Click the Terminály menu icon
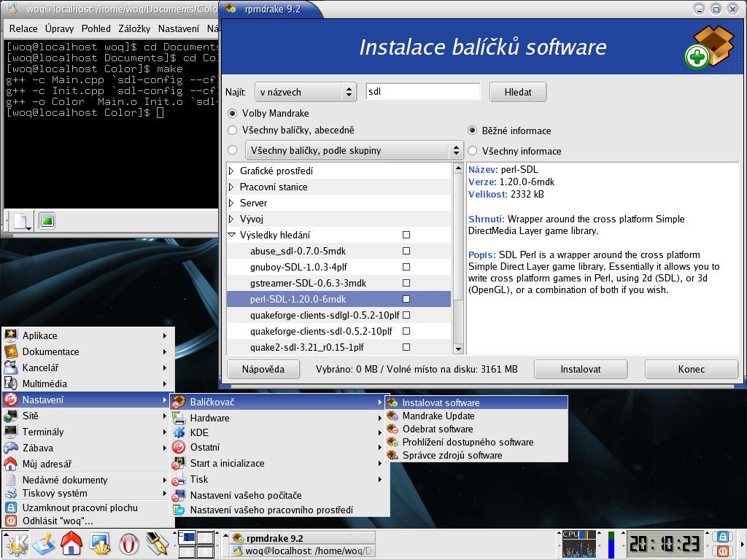 pyautogui.click(x=11, y=432)
